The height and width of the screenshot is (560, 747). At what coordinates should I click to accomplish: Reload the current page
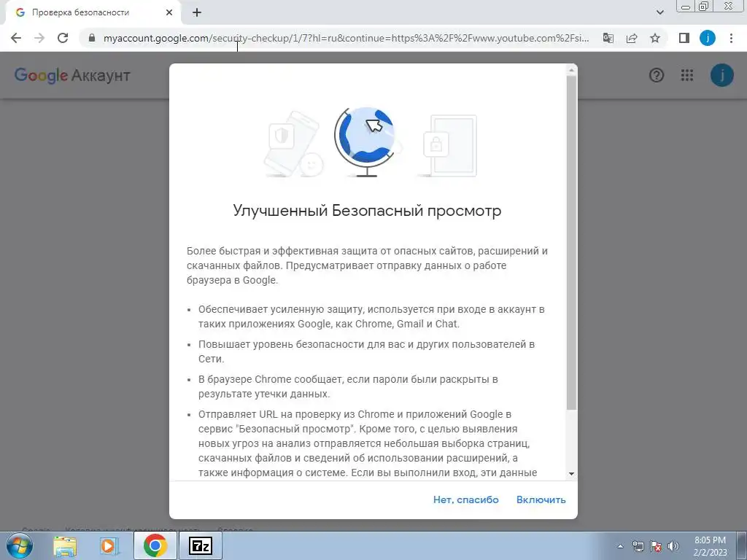point(63,38)
